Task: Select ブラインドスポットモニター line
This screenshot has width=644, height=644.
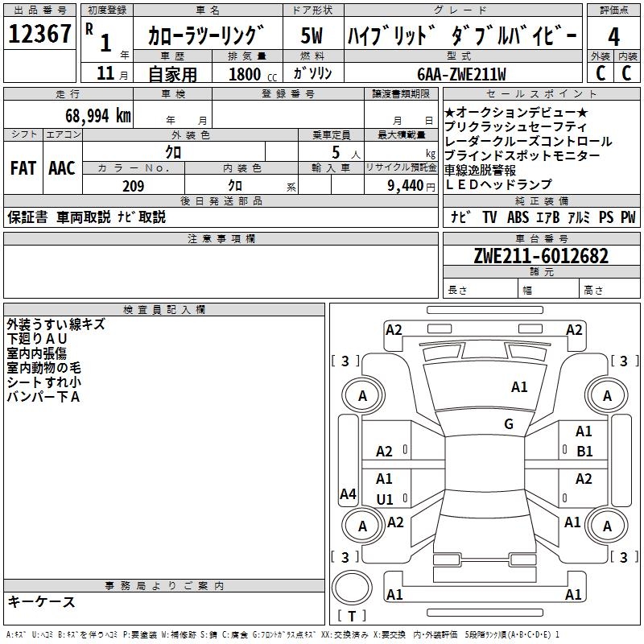Action: click(522, 155)
